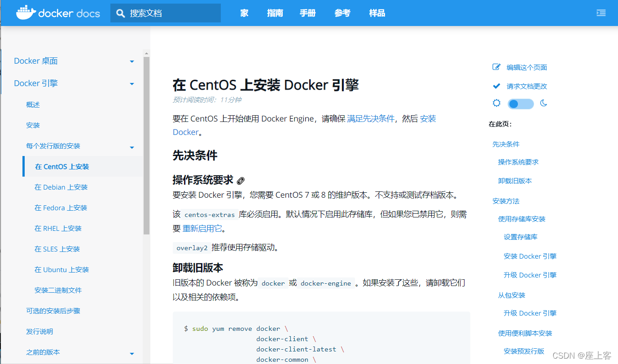Click the 重新启用它 link
This screenshot has height=364, width=618.
pyautogui.click(x=202, y=228)
